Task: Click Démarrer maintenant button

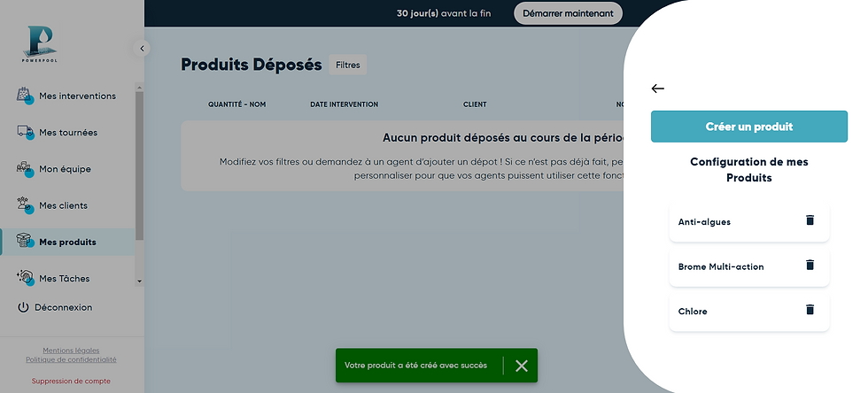Action: (x=568, y=13)
